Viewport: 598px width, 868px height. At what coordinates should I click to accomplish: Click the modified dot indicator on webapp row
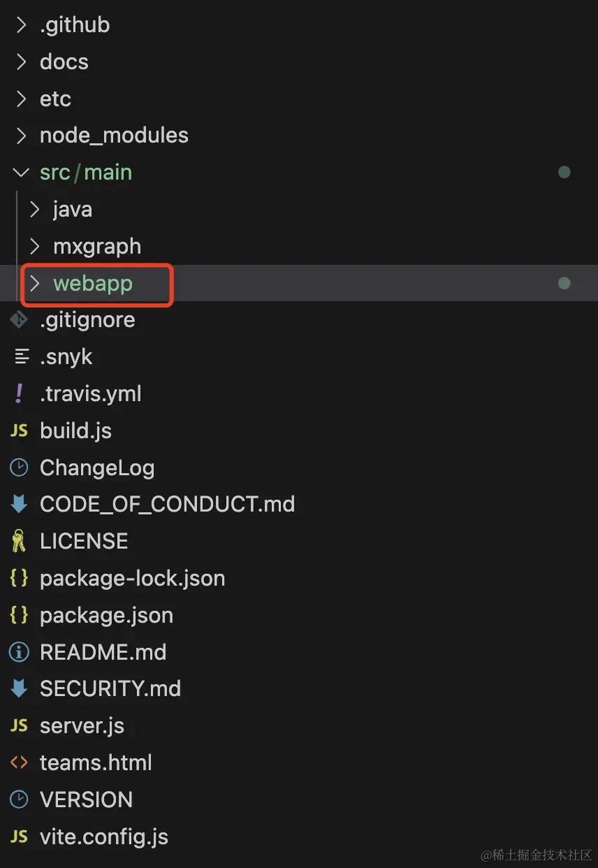pos(564,283)
